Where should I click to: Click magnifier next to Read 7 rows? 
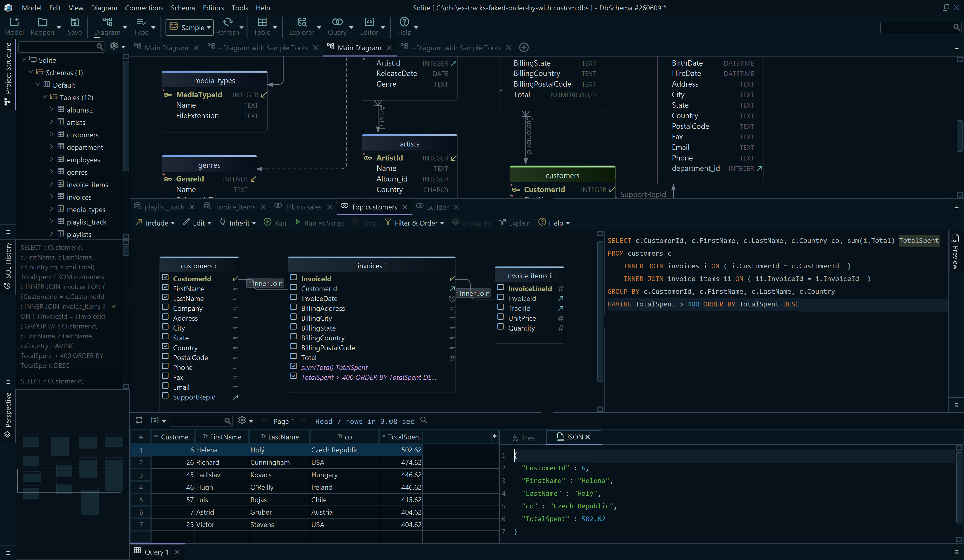(x=423, y=420)
